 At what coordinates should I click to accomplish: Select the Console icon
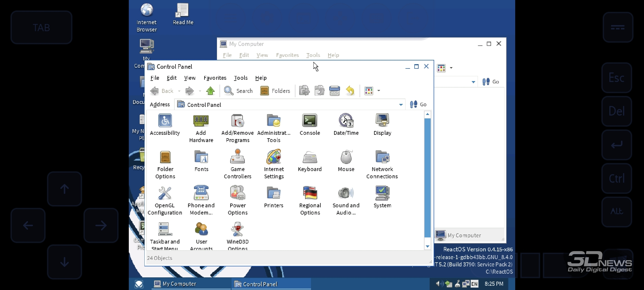pos(310,121)
